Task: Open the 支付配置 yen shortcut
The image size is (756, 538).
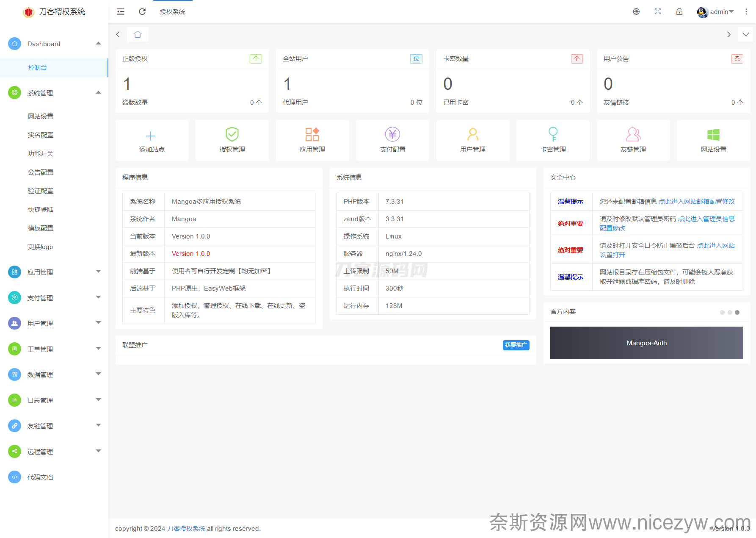Action: [x=392, y=141]
